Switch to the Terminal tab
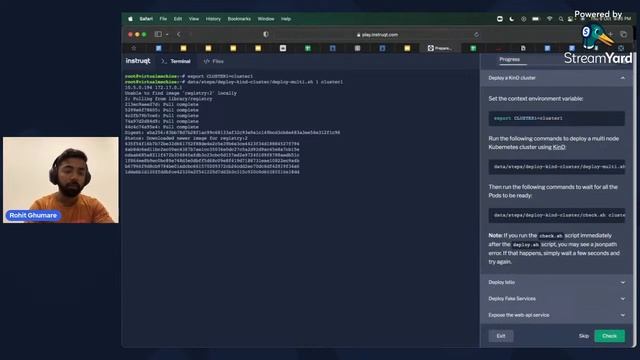640x360 pixels. (176, 61)
